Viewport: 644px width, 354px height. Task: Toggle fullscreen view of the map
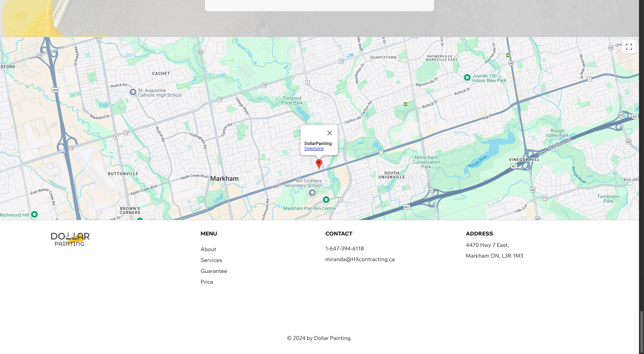tap(629, 47)
